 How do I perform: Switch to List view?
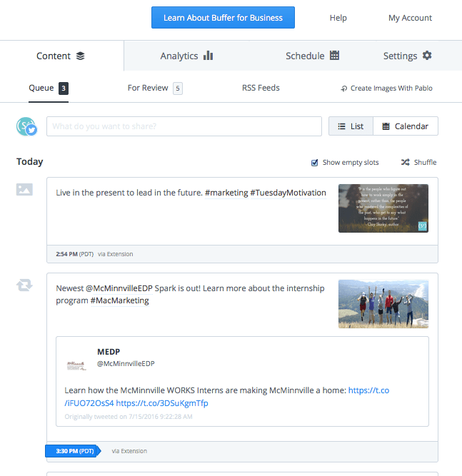tap(351, 126)
